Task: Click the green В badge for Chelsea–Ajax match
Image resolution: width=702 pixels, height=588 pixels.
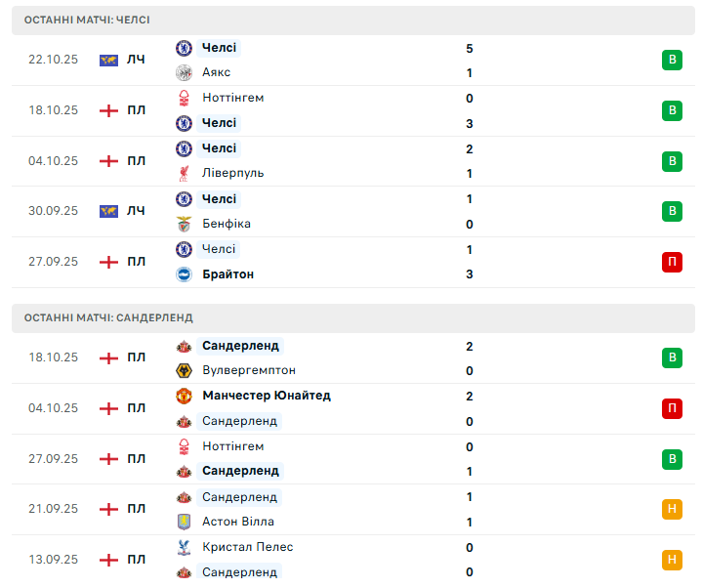Action: [x=671, y=60]
